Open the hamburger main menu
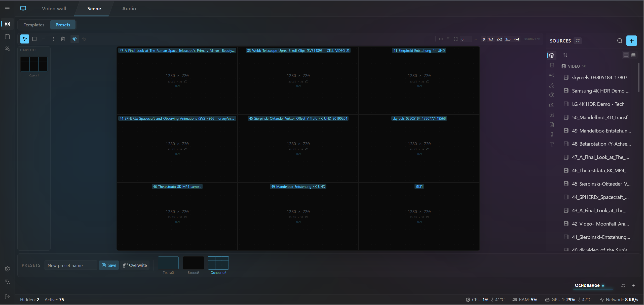This screenshot has width=644, height=305. [7, 9]
